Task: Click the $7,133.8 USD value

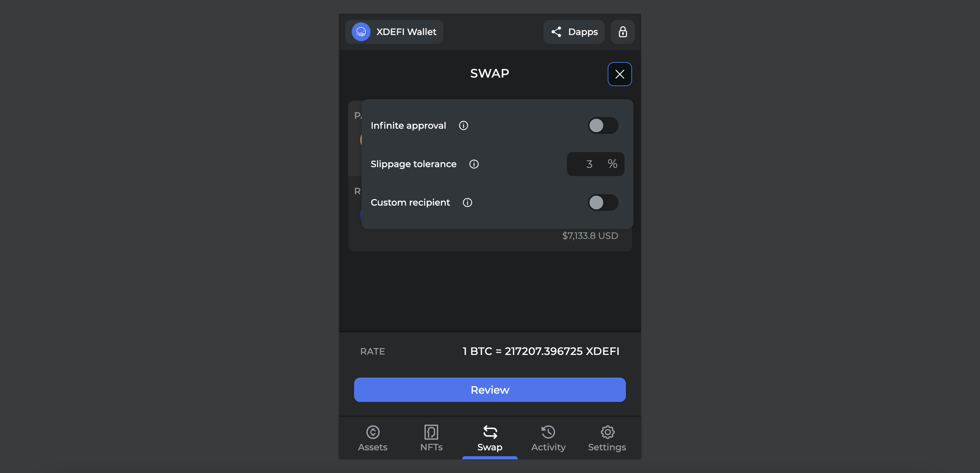Action: click(x=590, y=236)
